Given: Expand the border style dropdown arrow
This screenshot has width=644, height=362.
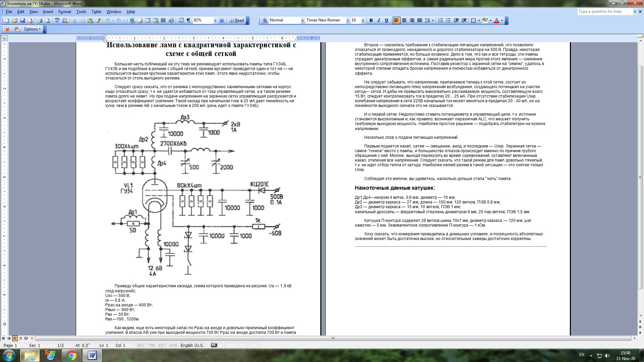Looking at the screenshot, I should [479, 20].
